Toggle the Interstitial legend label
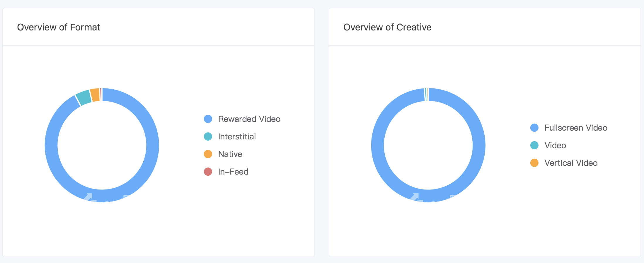Viewport: 644px width, 263px height. [237, 136]
